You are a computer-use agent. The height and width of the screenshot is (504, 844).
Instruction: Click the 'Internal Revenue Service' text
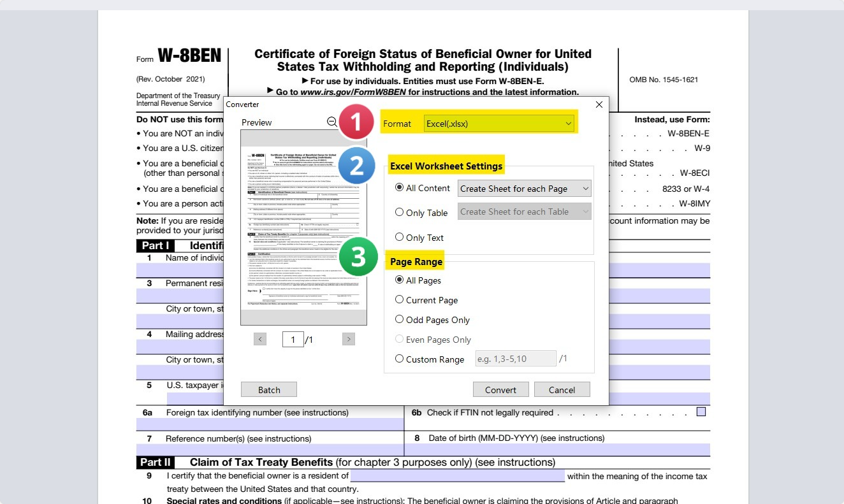[174, 103]
